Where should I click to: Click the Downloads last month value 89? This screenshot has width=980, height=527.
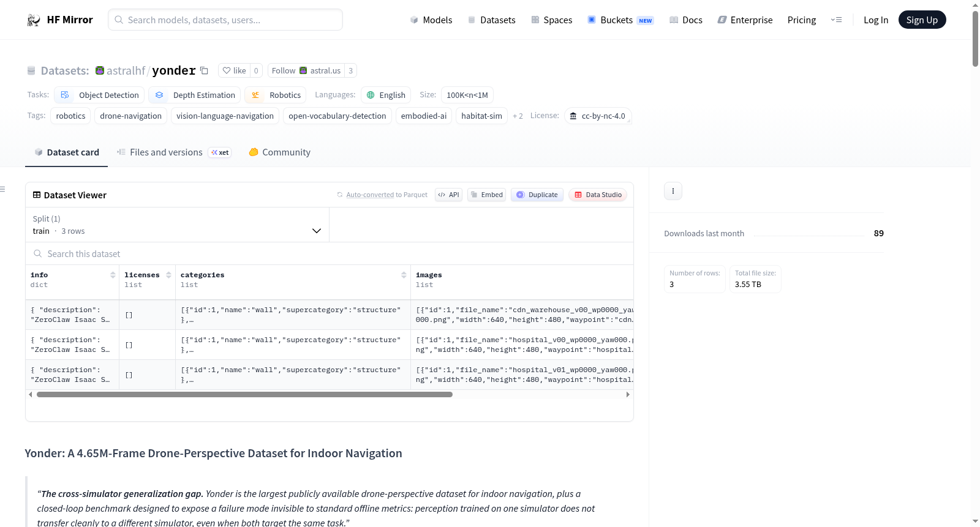pyautogui.click(x=878, y=233)
